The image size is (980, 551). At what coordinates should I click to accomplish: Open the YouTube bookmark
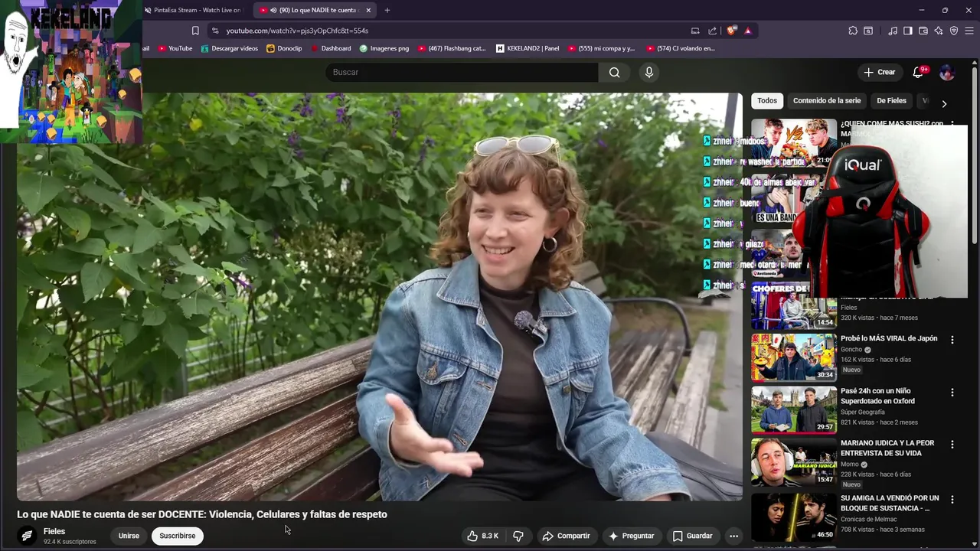[175, 48]
